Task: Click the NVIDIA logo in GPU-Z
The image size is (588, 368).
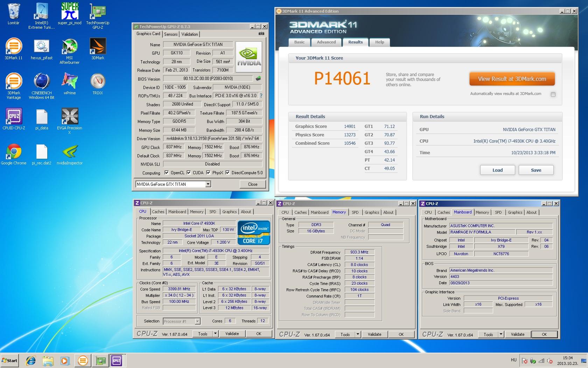Action: (249, 57)
